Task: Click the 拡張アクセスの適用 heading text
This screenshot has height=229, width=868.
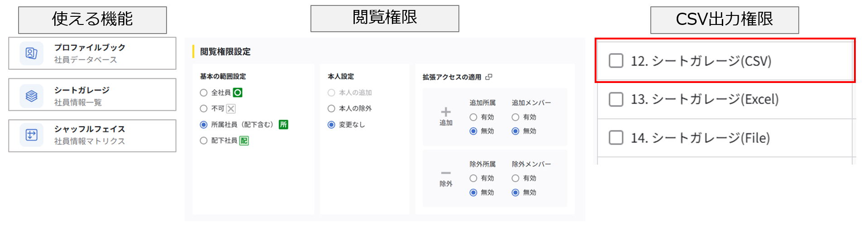Action: tap(452, 77)
